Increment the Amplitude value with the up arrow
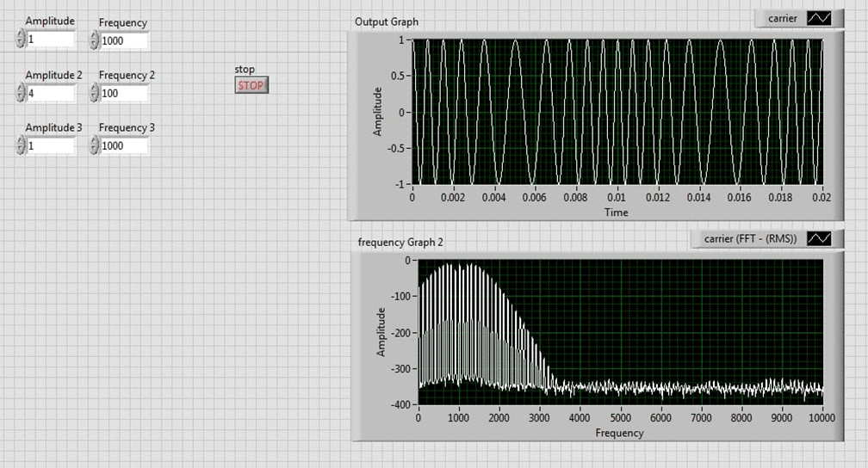 [21, 35]
